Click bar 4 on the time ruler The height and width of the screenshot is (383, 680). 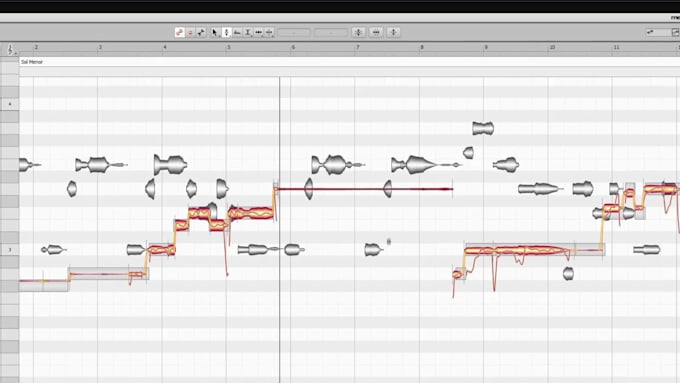pyautogui.click(x=165, y=47)
